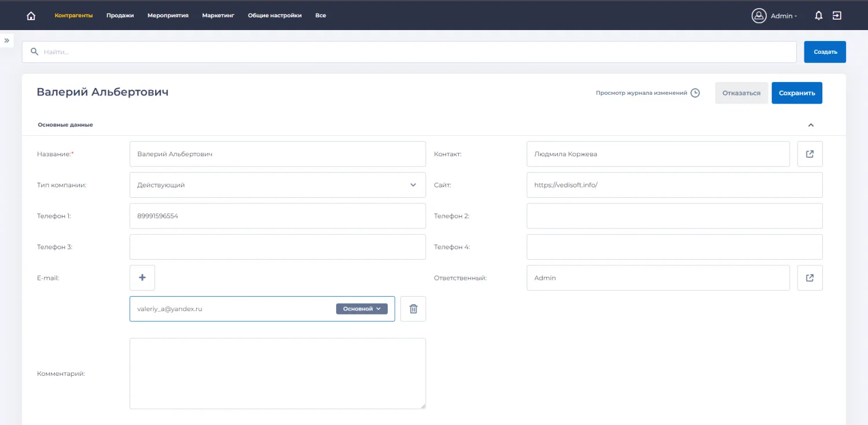Image resolution: width=868 pixels, height=425 pixels.
Task: Add new e-mail with plus icon
Action: [142, 278]
